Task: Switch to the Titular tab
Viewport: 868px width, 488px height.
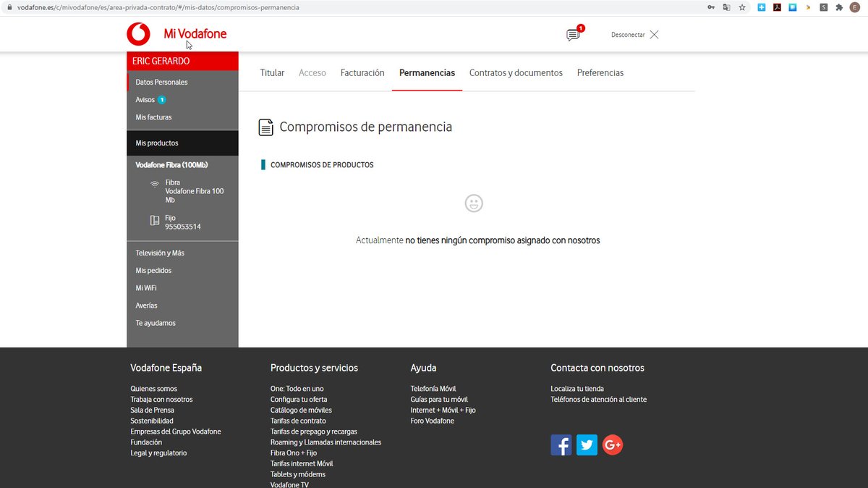Action: point(272,72)
